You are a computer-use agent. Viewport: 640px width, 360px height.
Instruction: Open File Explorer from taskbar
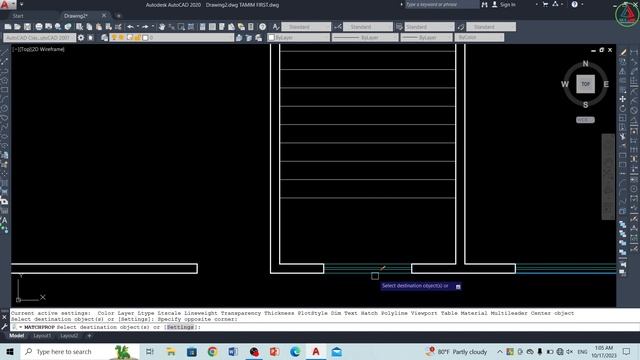[171, 351]
